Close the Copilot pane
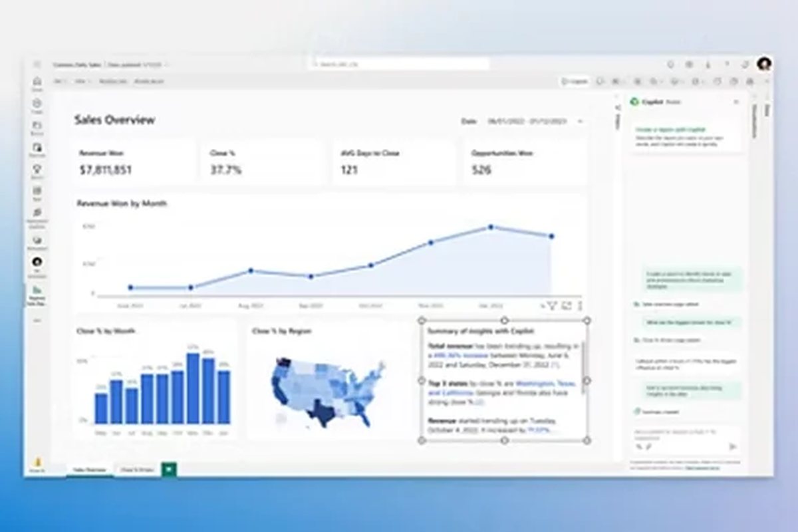Viewport: 798px width, 532px height. point(735,102)
